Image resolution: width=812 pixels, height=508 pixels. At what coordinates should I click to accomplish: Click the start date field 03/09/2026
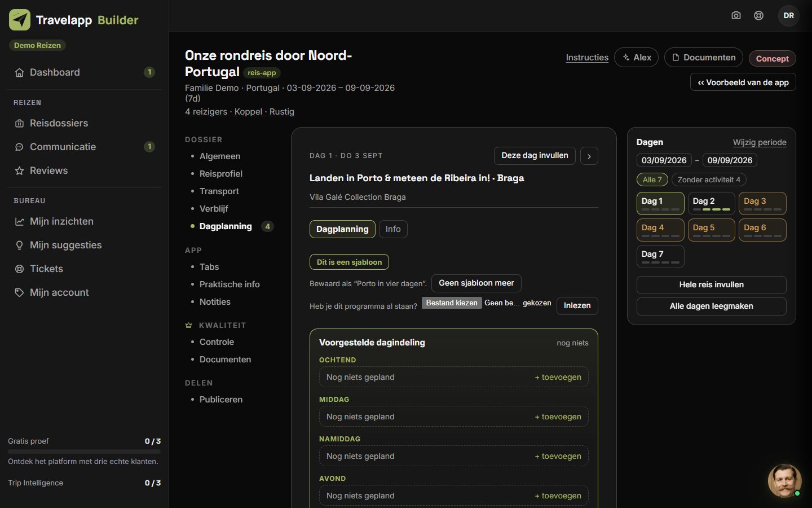tap(664, 160)
